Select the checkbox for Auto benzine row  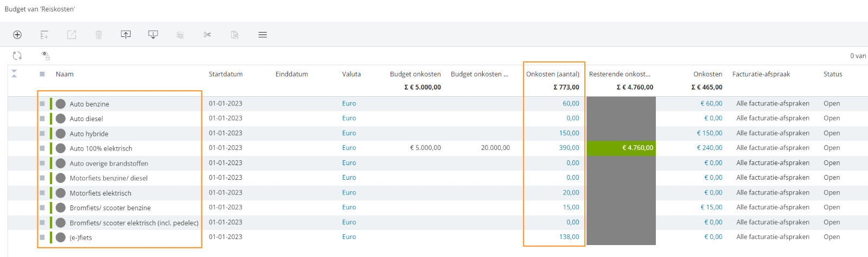[42, 104]
